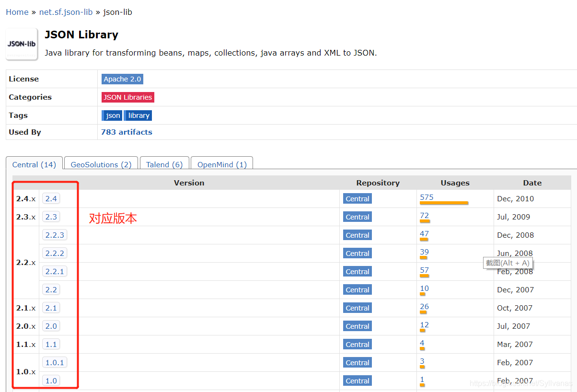
Task: Click the Central badge in the 1.1 row
Action: pyautogui.click(x=358, y=345)
